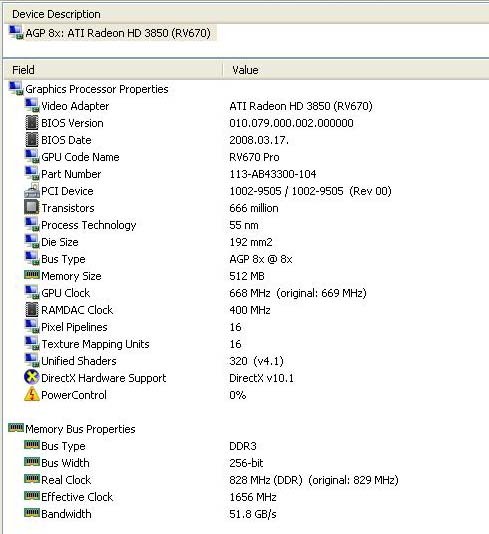The height and width of the screenshot is (534, 489).
Task: Click the Bus Width memory icon
Action: tap(32, 461)
